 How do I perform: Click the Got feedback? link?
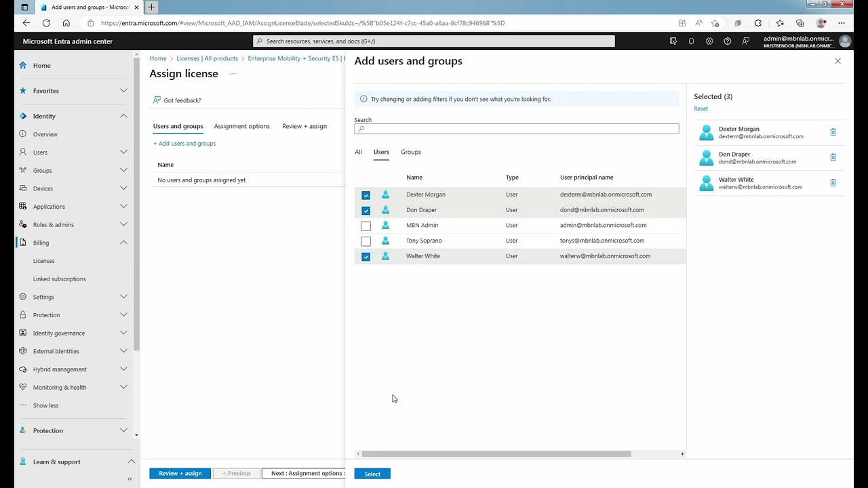pos(177,100)
